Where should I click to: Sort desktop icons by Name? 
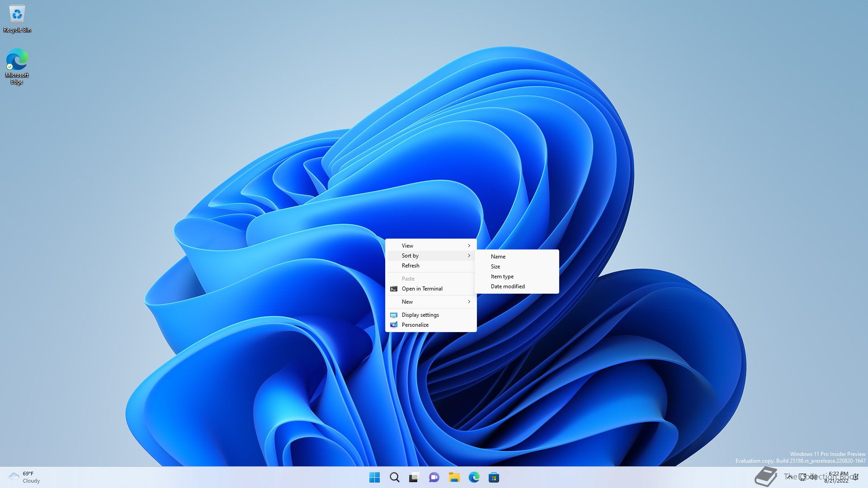(x=517, y=257)
